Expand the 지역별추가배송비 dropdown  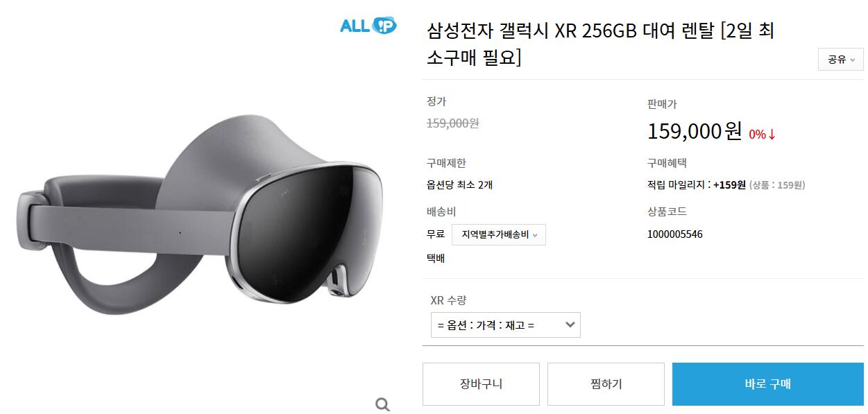[499, 234]
